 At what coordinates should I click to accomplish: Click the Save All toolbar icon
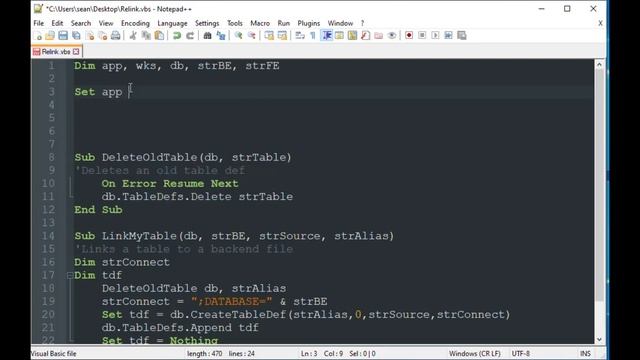[76, 36]
